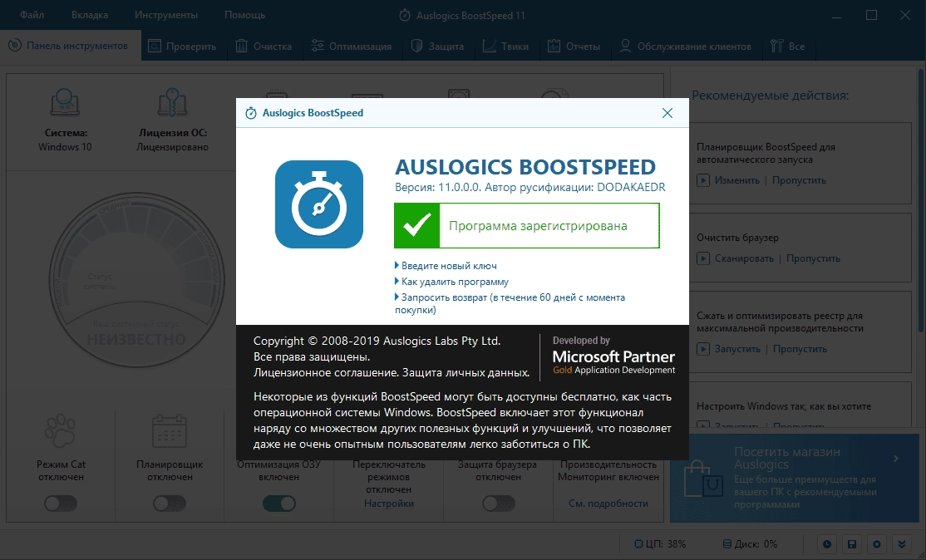Maximize the BoostSpeed main window
Image resolution: width=926 pixels, height=560 pixels.
(x=871, y=15)
